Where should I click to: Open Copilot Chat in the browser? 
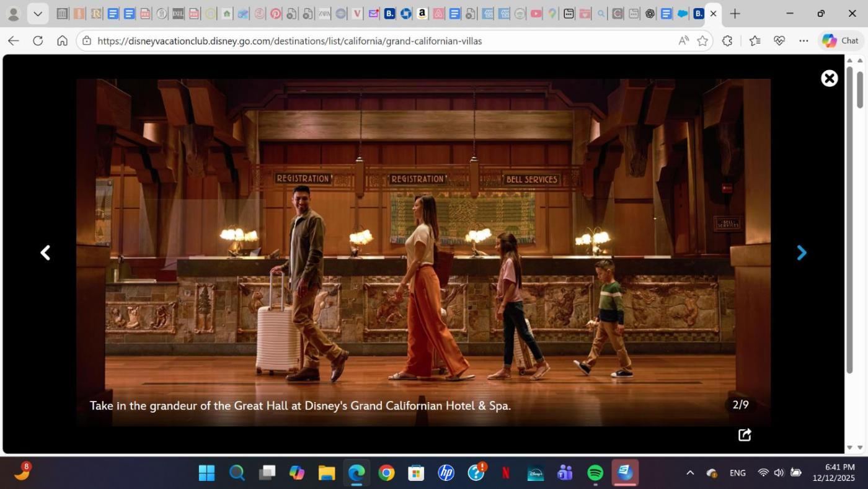pos(840,41)
